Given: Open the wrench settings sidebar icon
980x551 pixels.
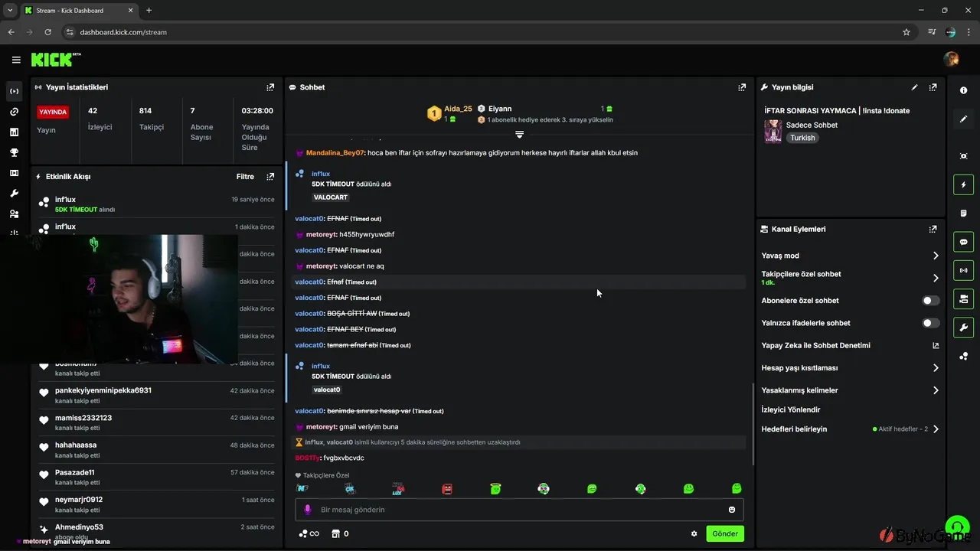Looking at the screenshot, I should 14,194.
